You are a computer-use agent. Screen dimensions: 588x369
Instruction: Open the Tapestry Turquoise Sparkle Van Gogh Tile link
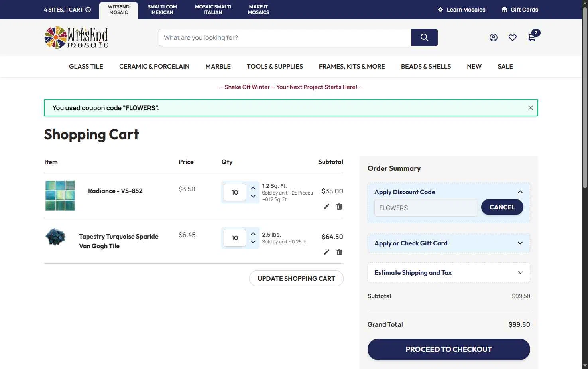(119, 241)
